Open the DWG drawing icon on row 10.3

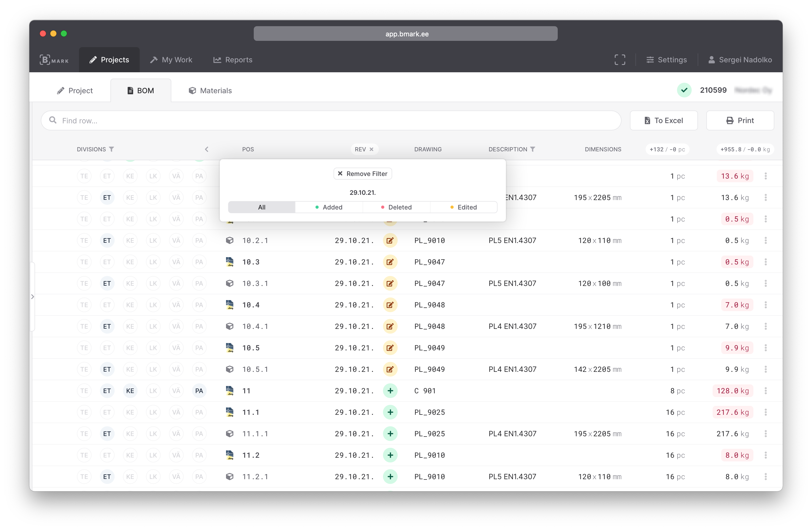230,262
